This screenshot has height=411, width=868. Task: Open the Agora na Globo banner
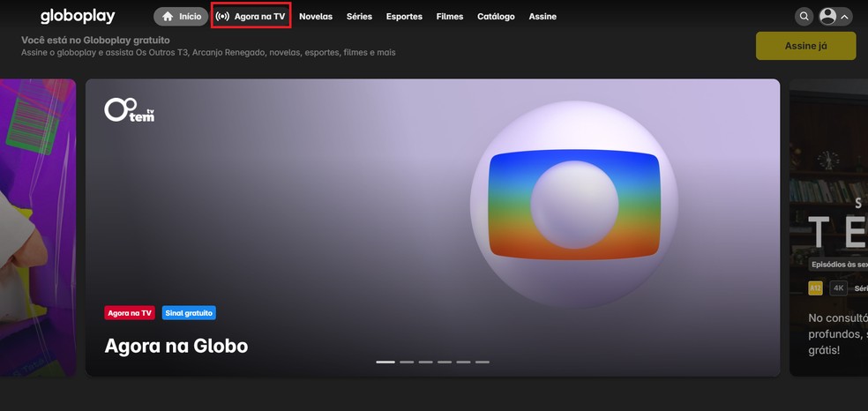click(432, 228)
